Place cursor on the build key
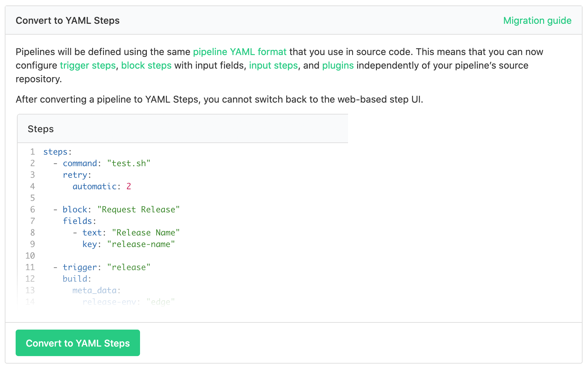Image resolution: width=588 pixels, height=369 pixels. (x=75, y=279)
